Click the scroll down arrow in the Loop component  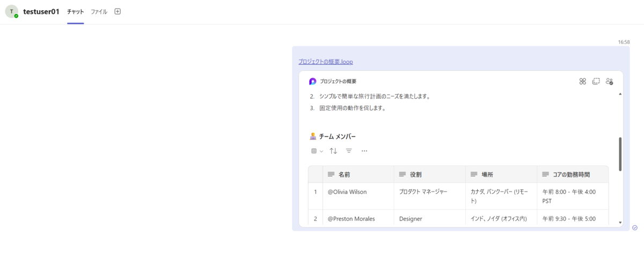(x=620, y=222)
